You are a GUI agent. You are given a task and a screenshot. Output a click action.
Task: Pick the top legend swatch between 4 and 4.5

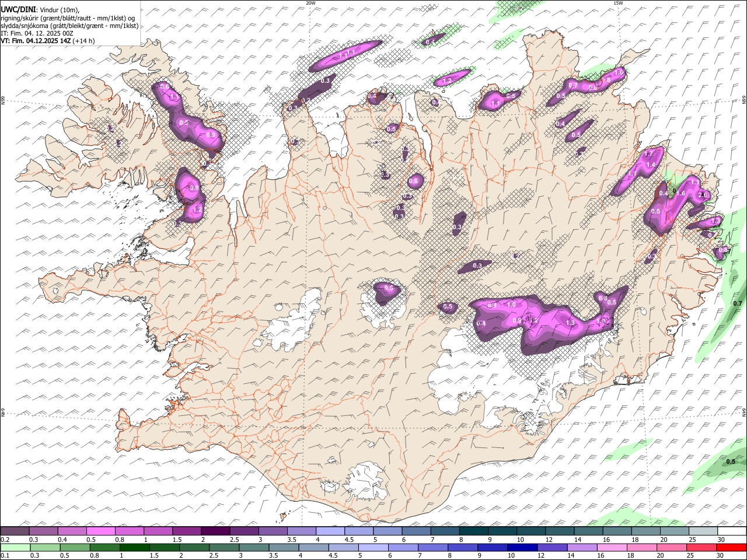pyautogui.click(x=330, y=531)
